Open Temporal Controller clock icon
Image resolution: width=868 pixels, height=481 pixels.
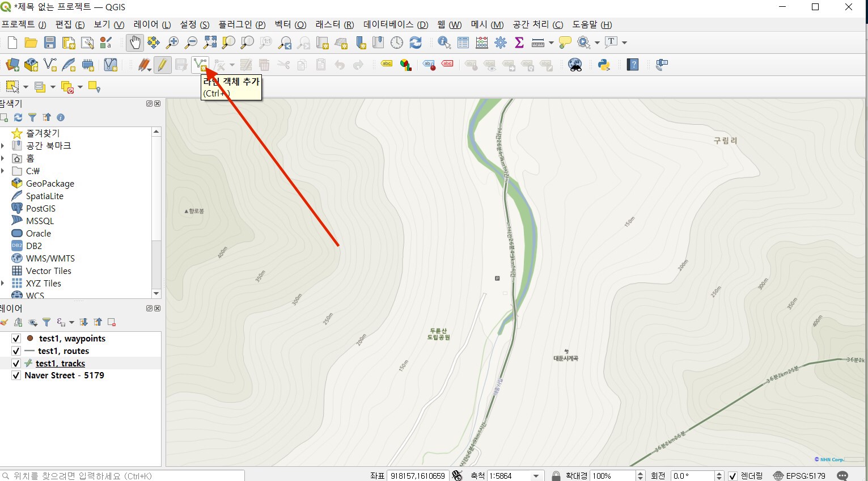[x=397, y=43]
